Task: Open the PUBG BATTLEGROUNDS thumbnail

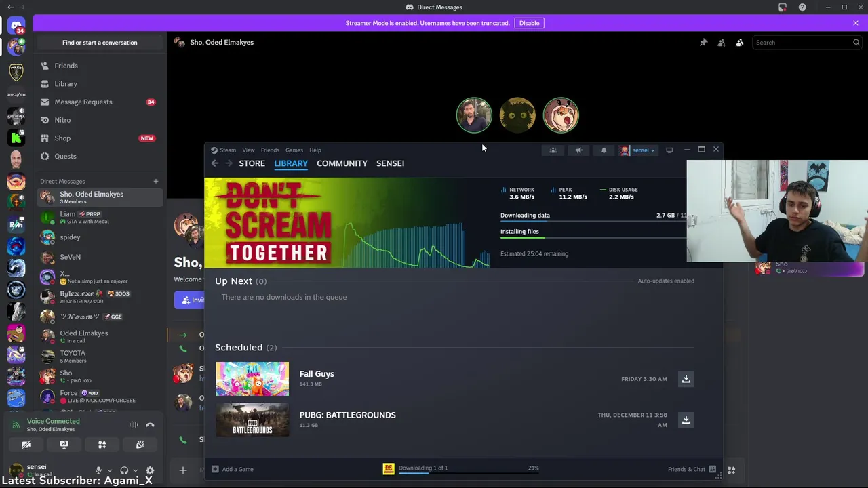Action: click(x=252, y=420)
